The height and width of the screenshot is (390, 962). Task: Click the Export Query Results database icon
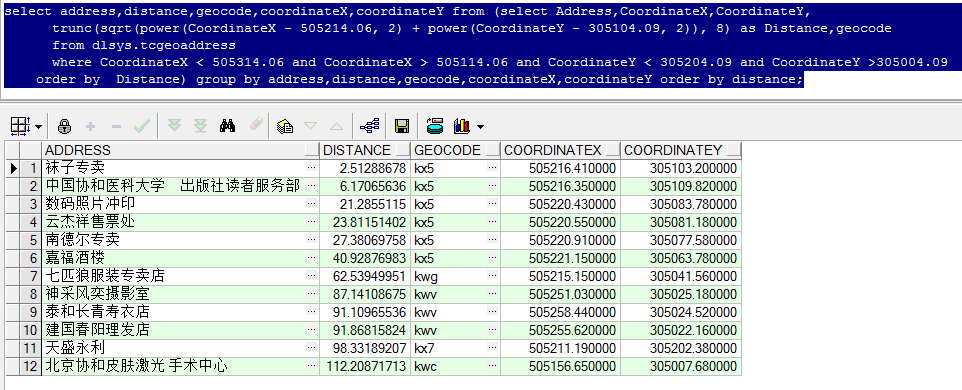coord(434,126)
